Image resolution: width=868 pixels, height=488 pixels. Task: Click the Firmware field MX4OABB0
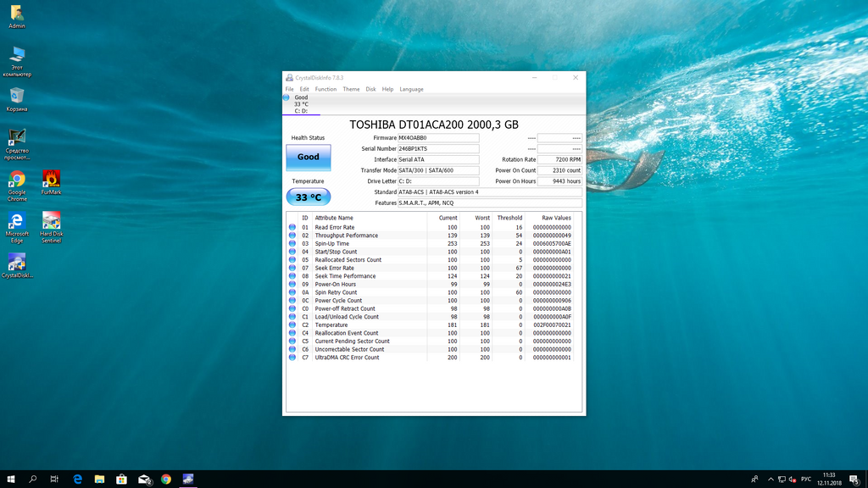click(x=438, y=138)
